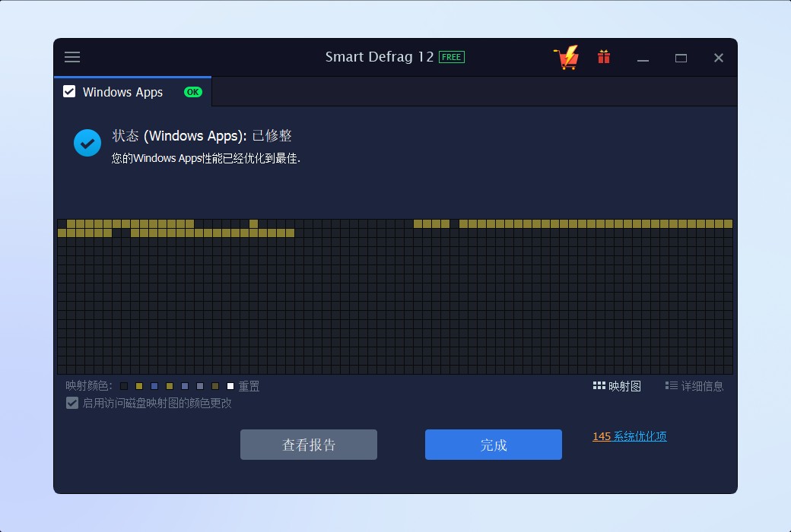
Task: Open the red gift box icon
Action: coord(604,57)
